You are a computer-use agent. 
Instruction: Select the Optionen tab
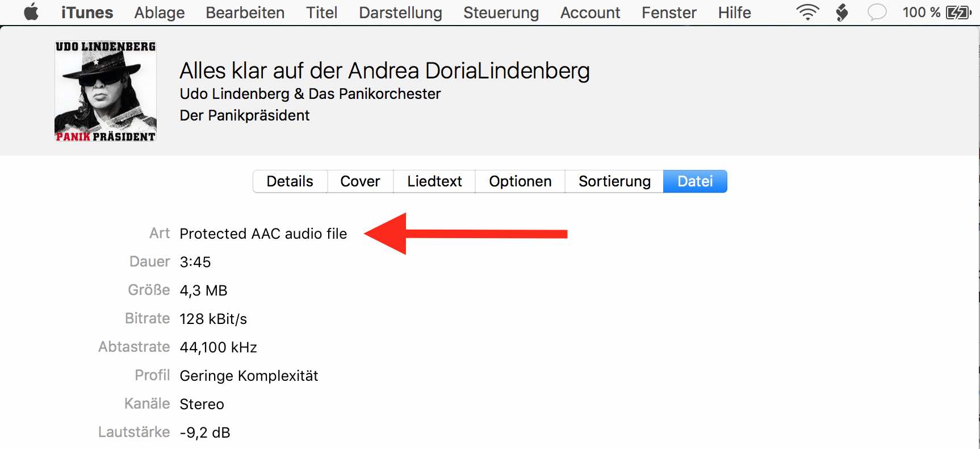click(x=520, y=181)
